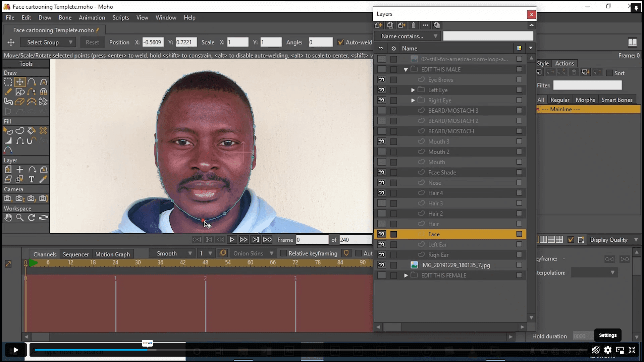Show the Mouth layer

click(381, 162)
